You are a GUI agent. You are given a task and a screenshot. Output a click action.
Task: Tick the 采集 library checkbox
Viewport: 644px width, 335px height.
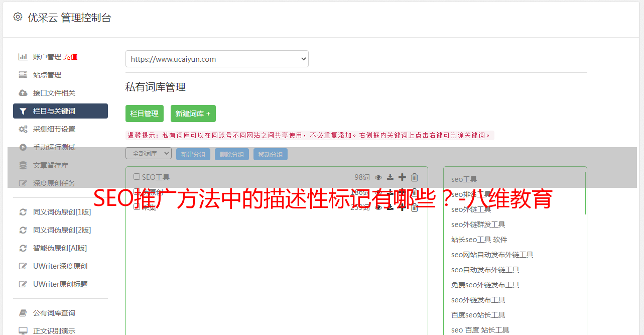click(x=137, y=207)
